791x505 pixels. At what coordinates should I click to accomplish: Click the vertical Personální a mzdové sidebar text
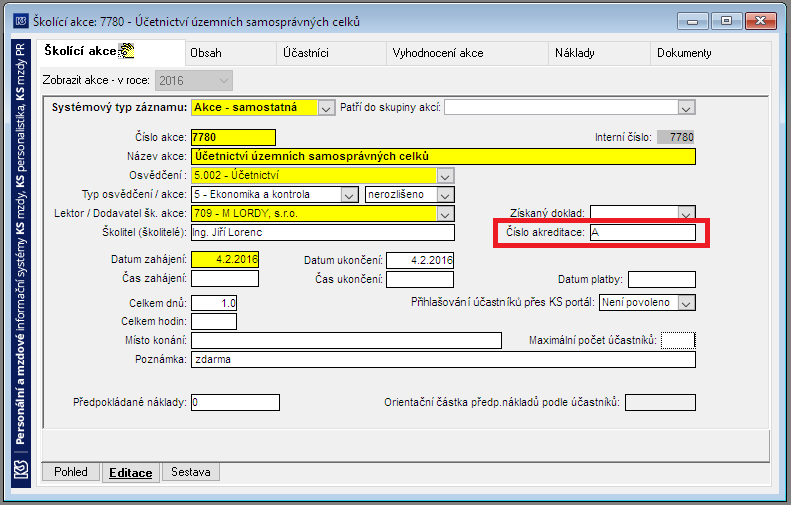[21, 244]
